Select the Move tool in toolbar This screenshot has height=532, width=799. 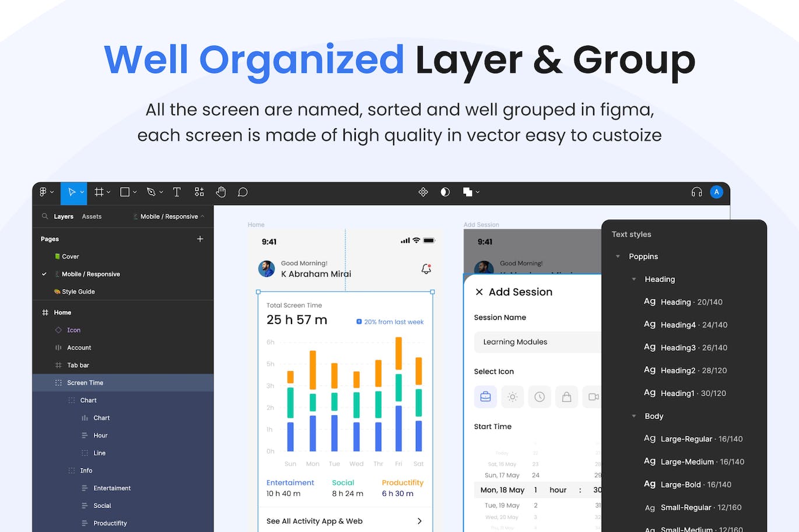(72, 192)
